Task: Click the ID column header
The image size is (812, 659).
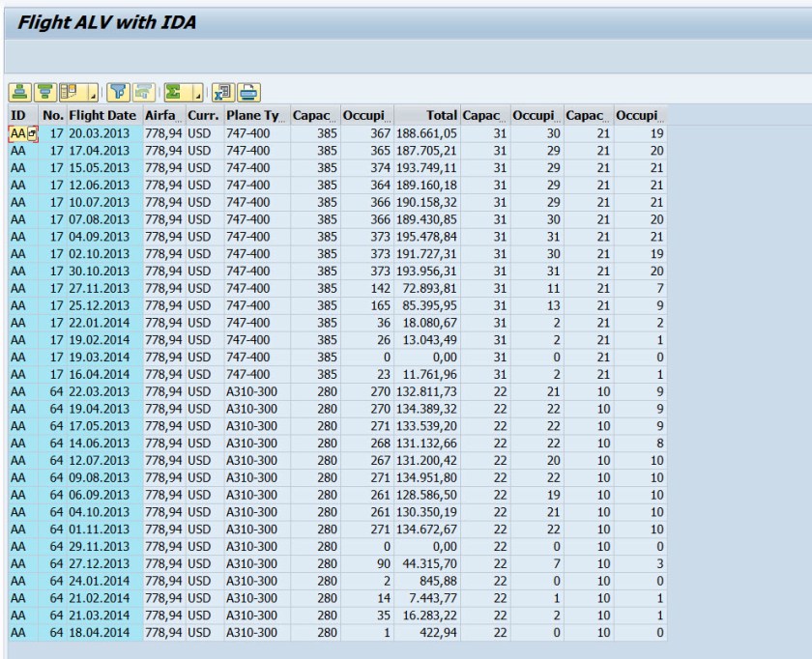Action: 19,115
